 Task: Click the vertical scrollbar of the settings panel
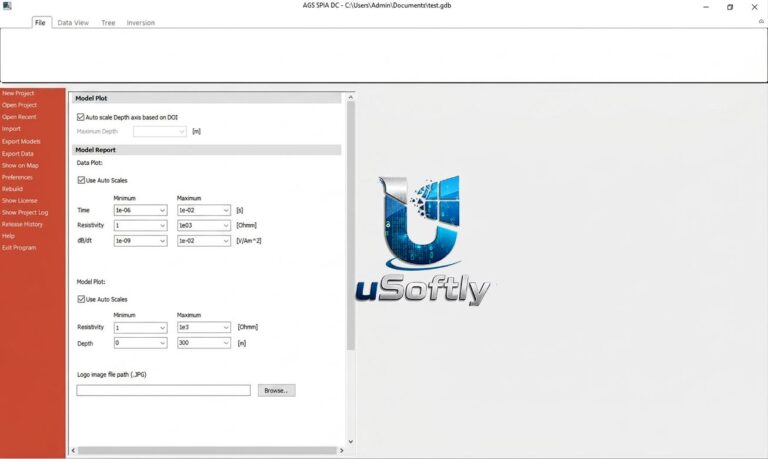click(350, 225)
